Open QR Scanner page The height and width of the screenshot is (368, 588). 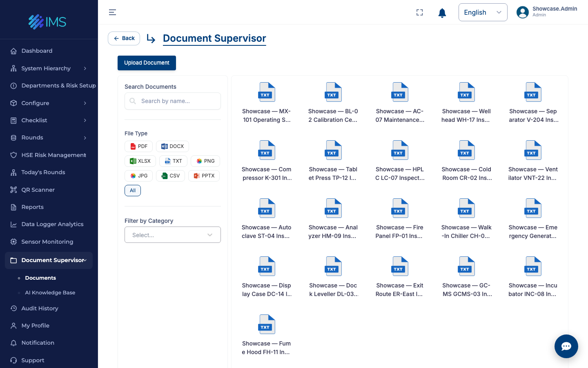pos(49,190)
